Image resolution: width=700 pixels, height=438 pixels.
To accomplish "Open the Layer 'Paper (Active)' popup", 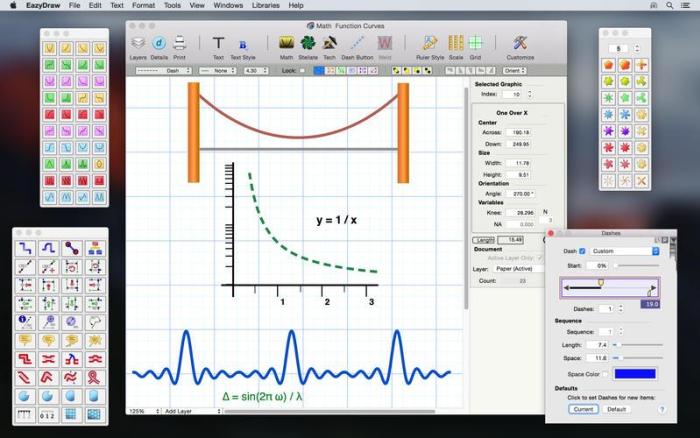I will click(x=519, y=269).
